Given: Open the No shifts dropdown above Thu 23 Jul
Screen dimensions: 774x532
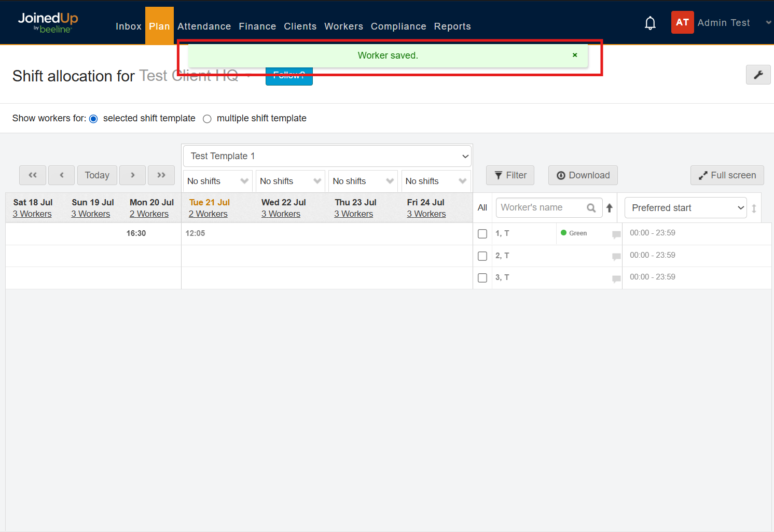Looking at the screenshot, I should (x=363, y=181).
